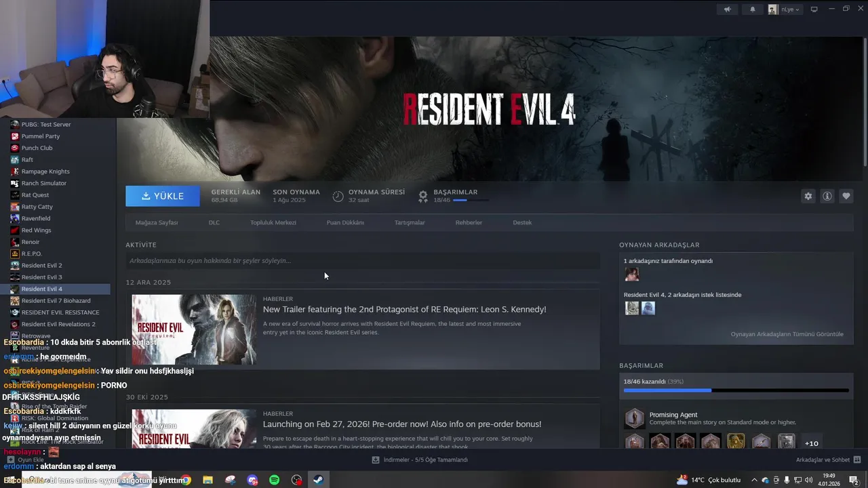This screenshot has width=868, height=488.
Task: Click avatar of friend who played
Action: click(x=631, y=274)
